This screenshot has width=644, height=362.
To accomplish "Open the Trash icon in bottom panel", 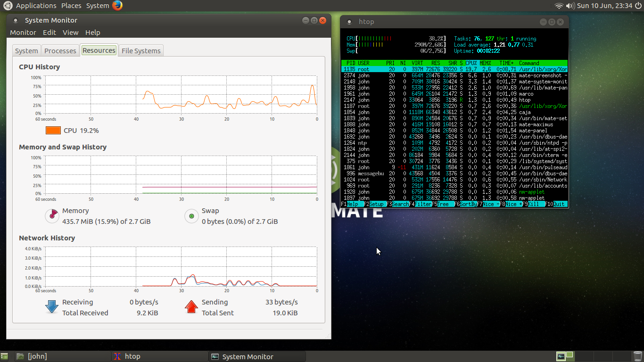I will pyautogui.click(x=637, y=356).
